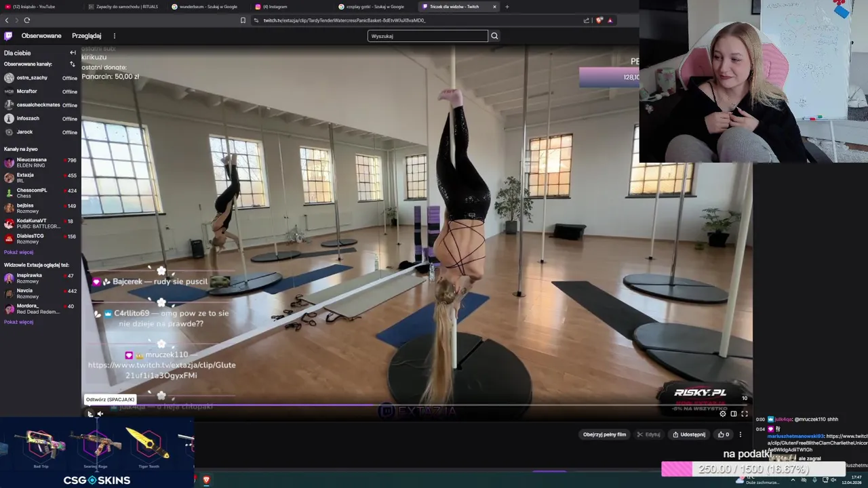Switch to RITUALS browser tab
Image resolution: width=868 pixels, height=488 pixels.
[x=125, y=7]
